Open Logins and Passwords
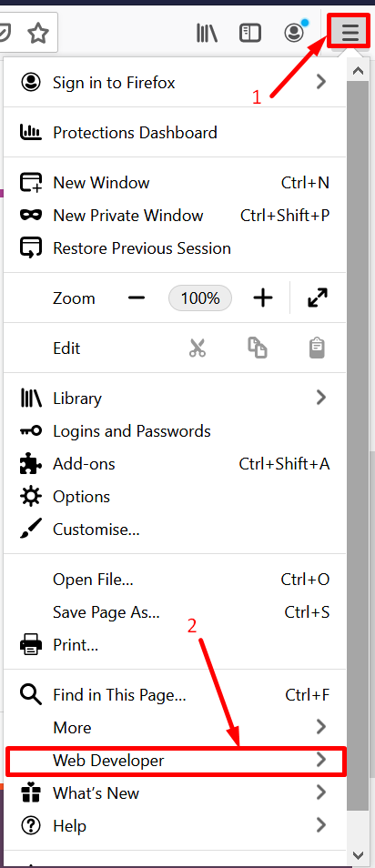Image resolution: width=375 pixels, height=868 pixels. pyautogui.click(x=175, y=430)
